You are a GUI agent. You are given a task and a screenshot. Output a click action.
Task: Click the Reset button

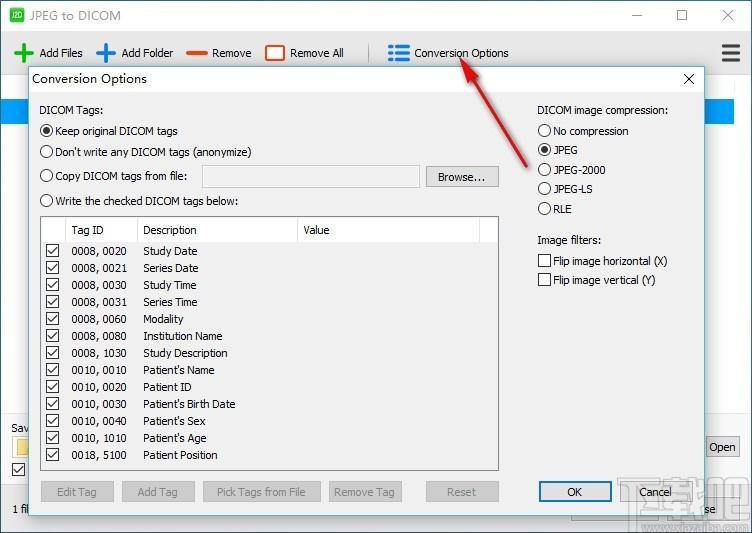click(461, 492)
